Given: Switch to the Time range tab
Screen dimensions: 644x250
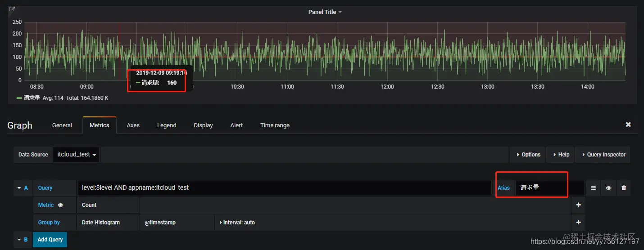Looking at the screenshot, I should coord(275,125).
